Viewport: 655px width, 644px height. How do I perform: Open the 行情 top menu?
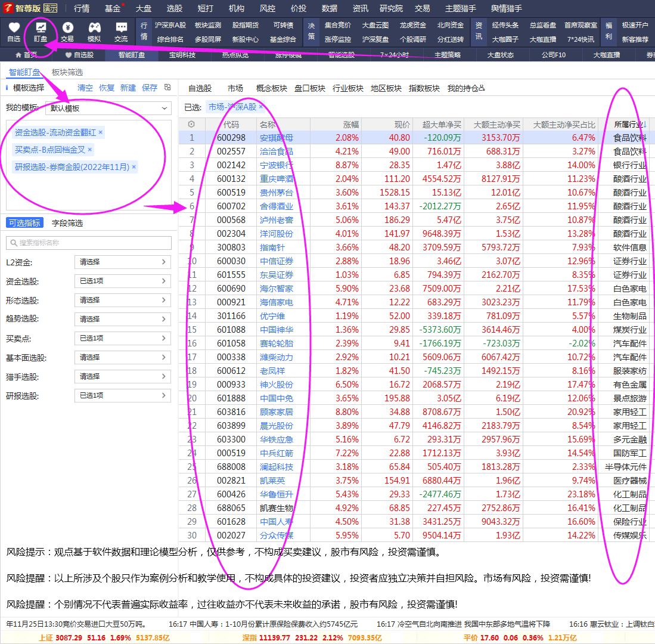[x=82, y=8]
